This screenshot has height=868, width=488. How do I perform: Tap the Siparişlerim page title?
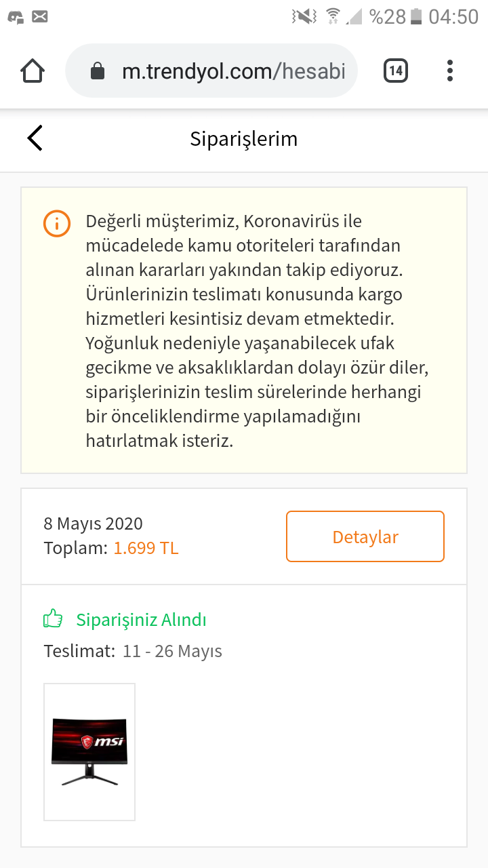pyautogui.click(x=244, y=139)
